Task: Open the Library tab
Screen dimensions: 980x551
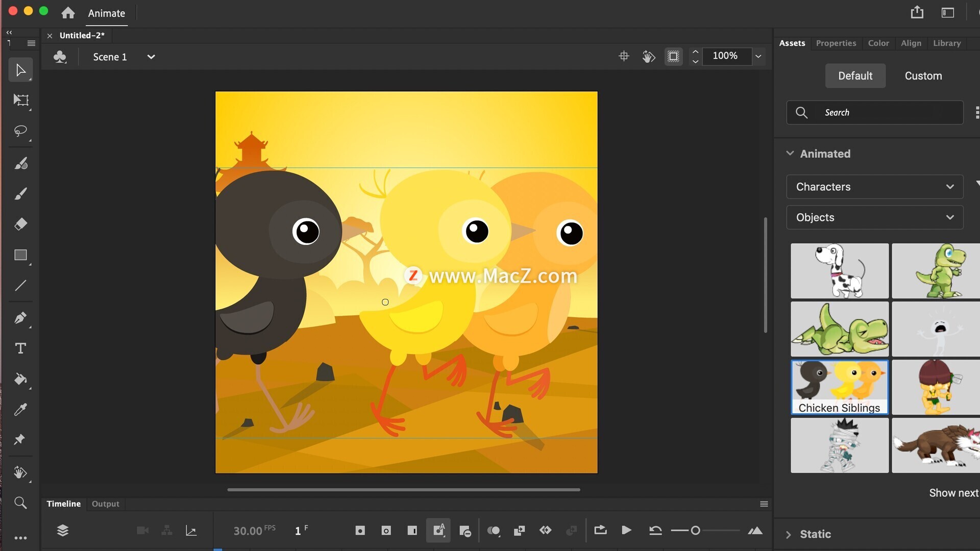Action: coord(946,43)
